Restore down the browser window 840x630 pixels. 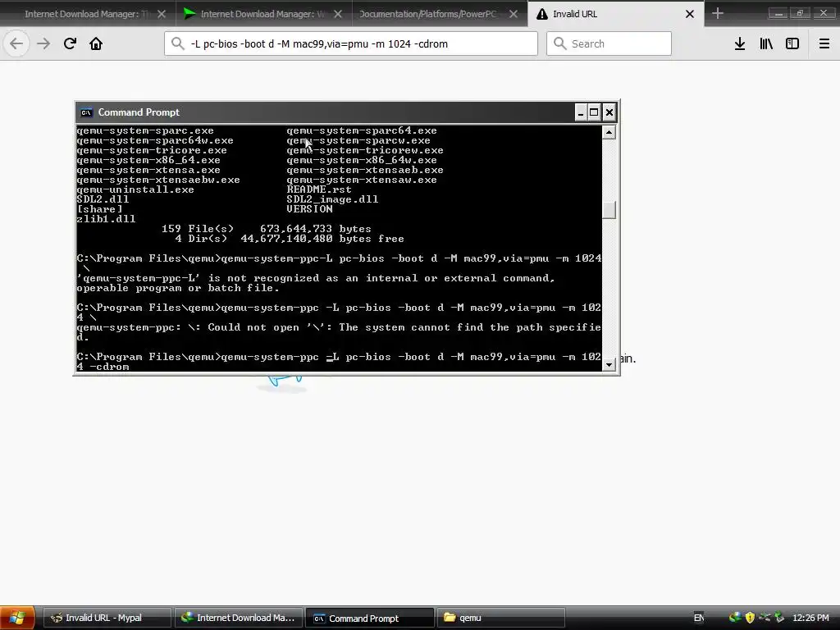click(800, 13)
